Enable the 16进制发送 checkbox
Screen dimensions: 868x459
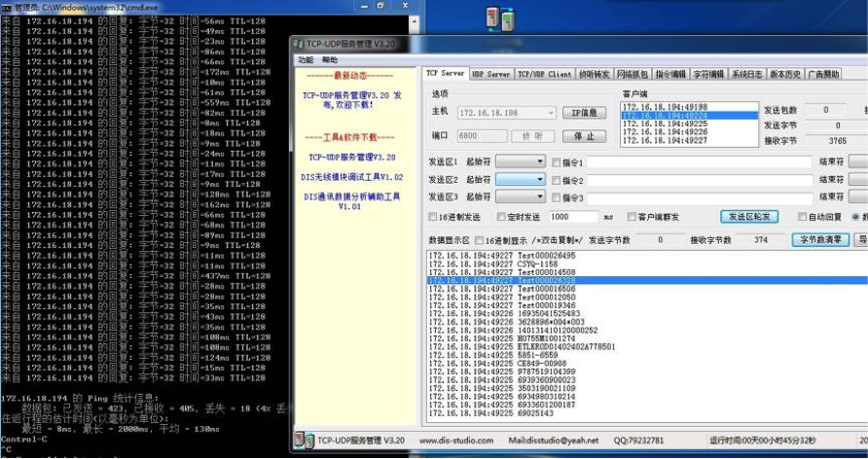[x=434, y=217]
